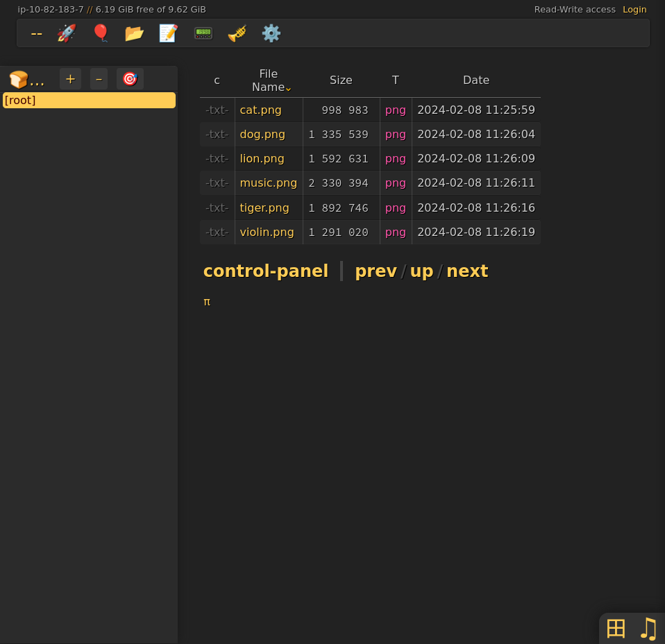Screen dimensions: 665x644
Task: Go to prev folder link
Action: (376, 271)
